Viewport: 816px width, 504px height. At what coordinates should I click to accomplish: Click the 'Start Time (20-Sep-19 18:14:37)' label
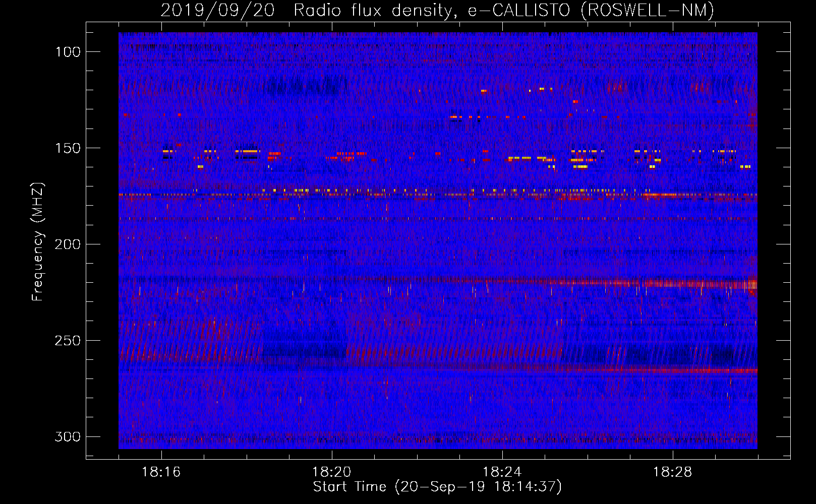coord(437,487)
